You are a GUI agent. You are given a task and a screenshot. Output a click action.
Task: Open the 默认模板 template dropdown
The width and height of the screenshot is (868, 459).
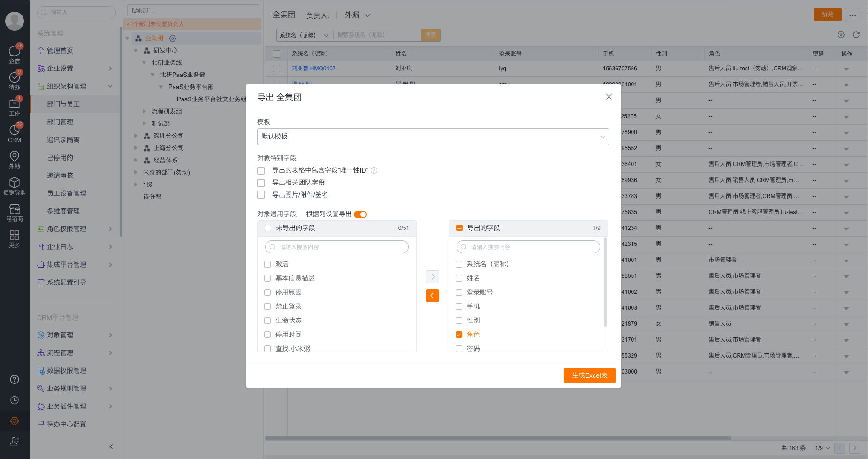point(432,137)
